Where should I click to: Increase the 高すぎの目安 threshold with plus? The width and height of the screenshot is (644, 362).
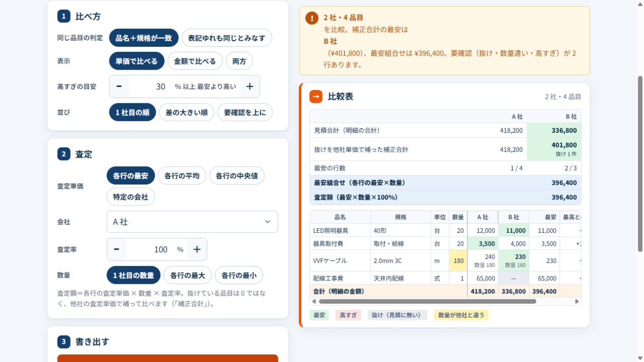pos(250,86)
